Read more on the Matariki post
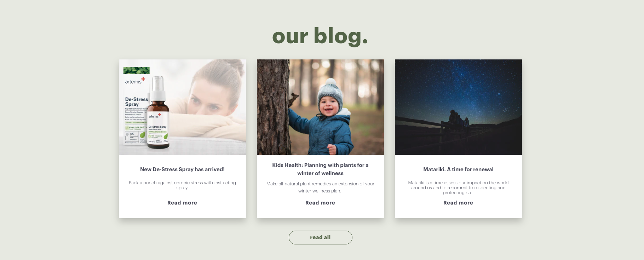The height and width of the screenshot is (260, 644). click(458, 203)
